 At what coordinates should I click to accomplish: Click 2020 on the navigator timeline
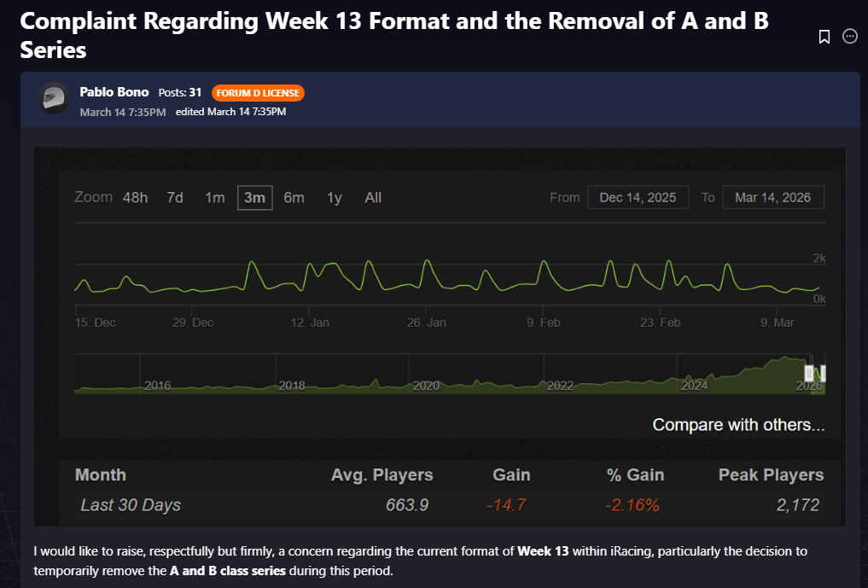[x=426, y=386]
